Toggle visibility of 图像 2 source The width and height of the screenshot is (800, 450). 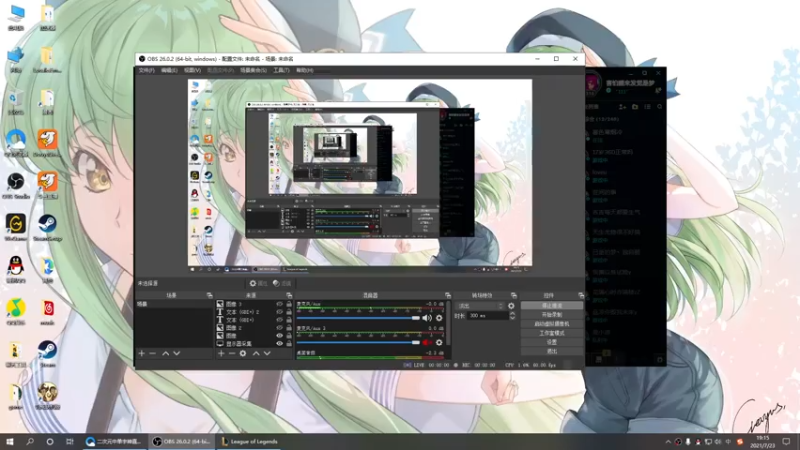[280, 328]
